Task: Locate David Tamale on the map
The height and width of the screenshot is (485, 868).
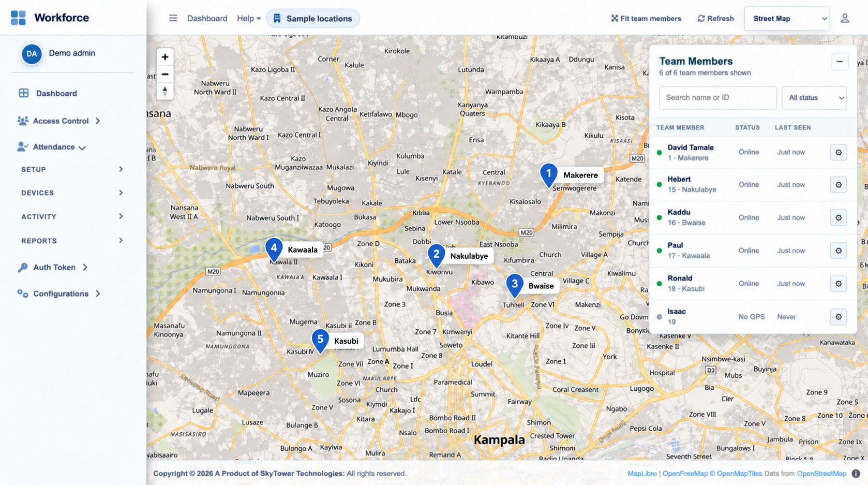Action: (x=839, y=152)
